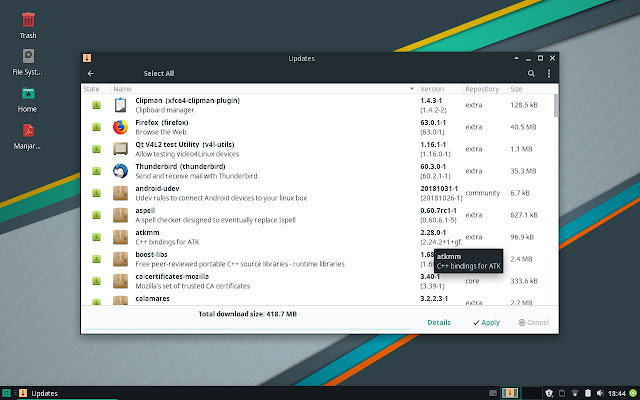Click the green session icon beside clock
Screen dimensions: 640x400
(633, 393)
